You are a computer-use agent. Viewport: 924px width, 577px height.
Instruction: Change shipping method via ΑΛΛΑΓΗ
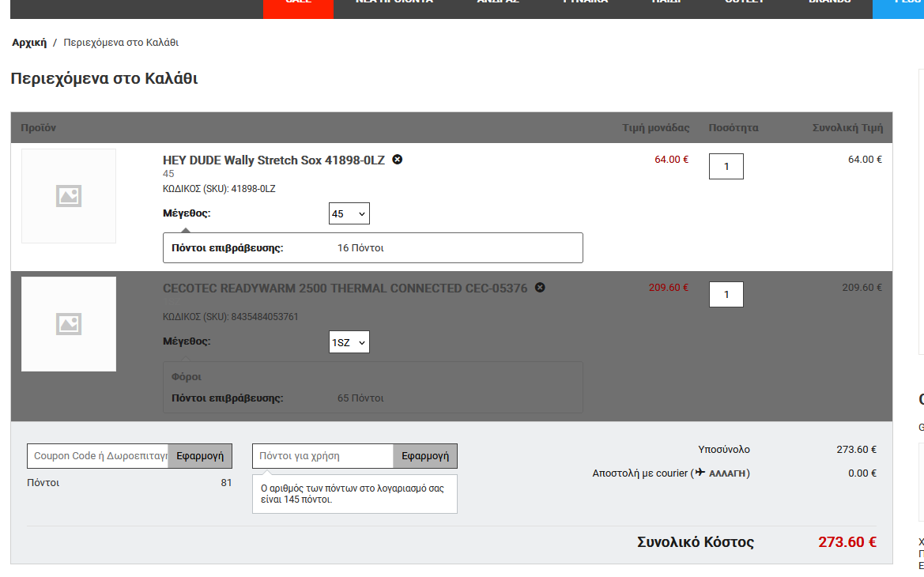pos(727,473)
